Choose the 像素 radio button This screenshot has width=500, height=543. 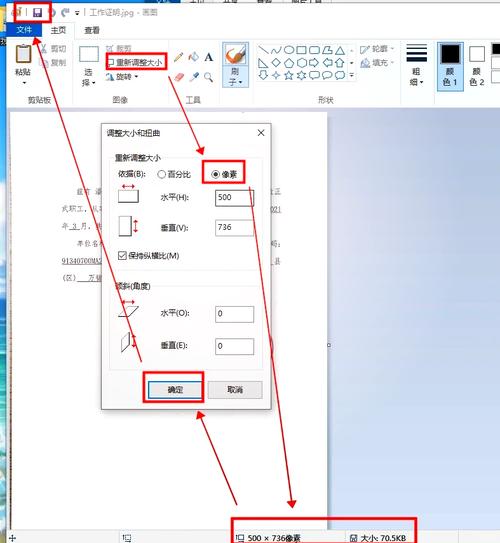pos(224,175)
